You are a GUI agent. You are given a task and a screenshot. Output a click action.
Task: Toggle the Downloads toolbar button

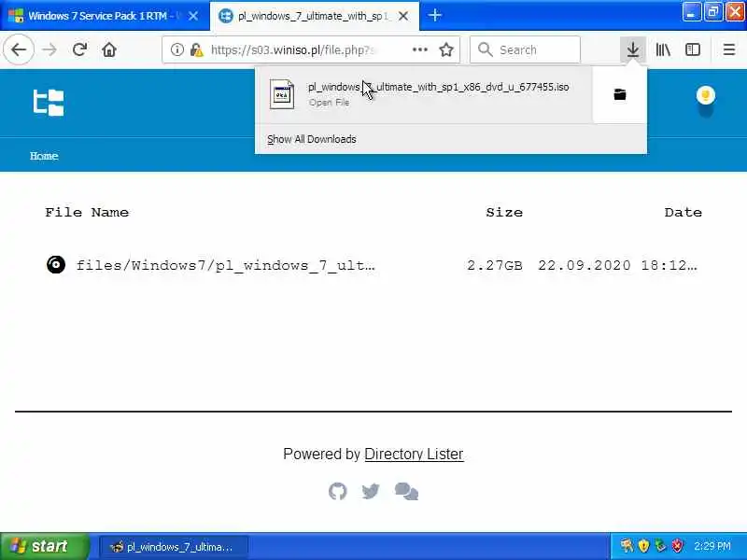tap(633, 49)
